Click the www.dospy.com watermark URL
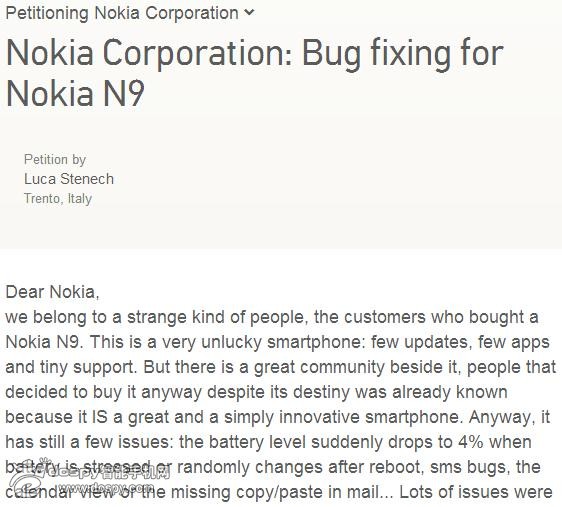Viewport: 562px width, 507px height. coord(107,488)
